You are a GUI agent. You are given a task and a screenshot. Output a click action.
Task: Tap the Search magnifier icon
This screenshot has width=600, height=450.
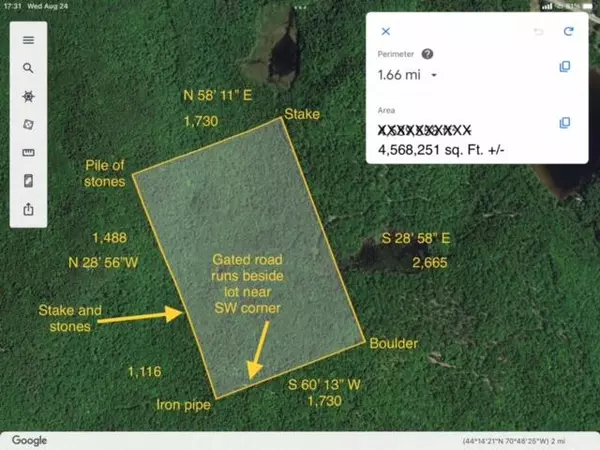pos(28,68)
